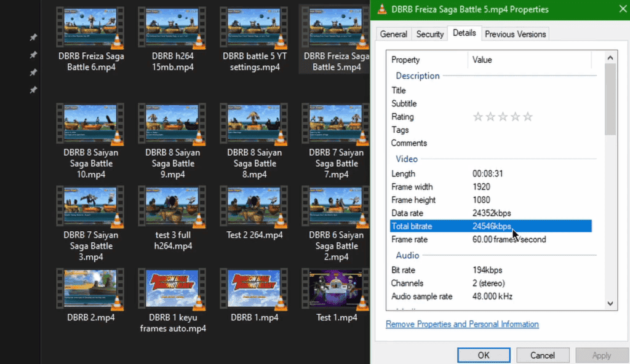Select the Frame width row 1920
The height and width of the screenshot is (364, 630).
(490, 187)
